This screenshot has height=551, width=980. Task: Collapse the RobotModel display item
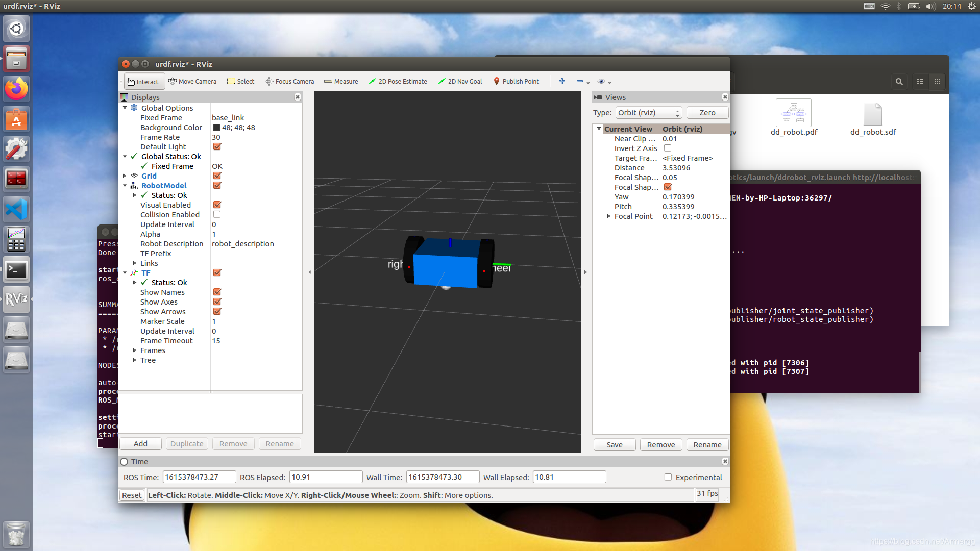(x=125, y=186)
